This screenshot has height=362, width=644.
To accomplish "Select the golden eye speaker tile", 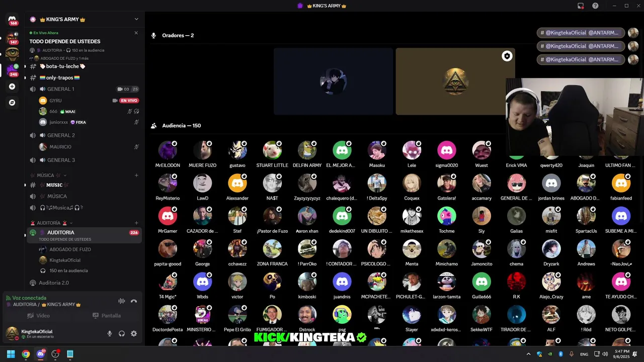I will click(x=455, y=81).
